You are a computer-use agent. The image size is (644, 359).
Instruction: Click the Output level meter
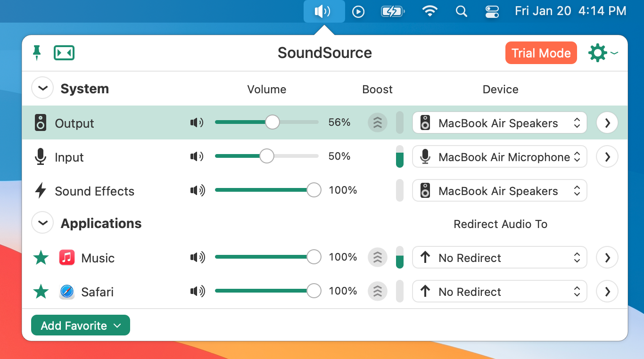click(400, 122)
